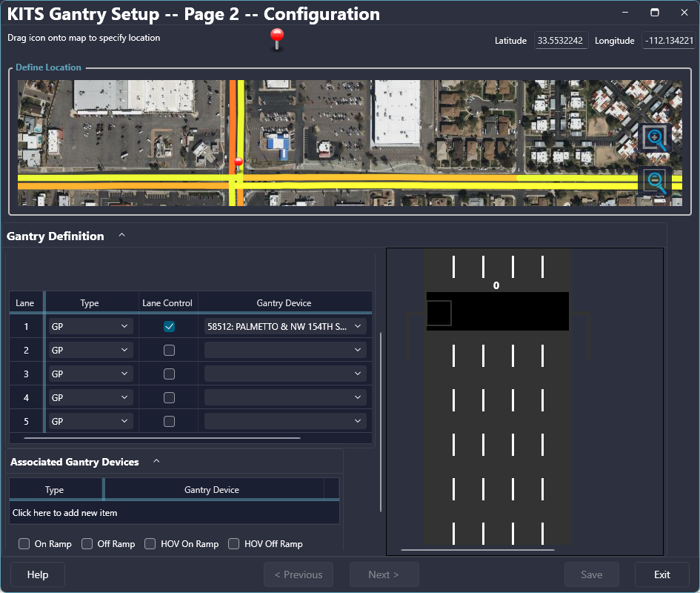
Task: Enable the HOV Off Ramp option
Action: pyautogui.click(x=234, y=544)
